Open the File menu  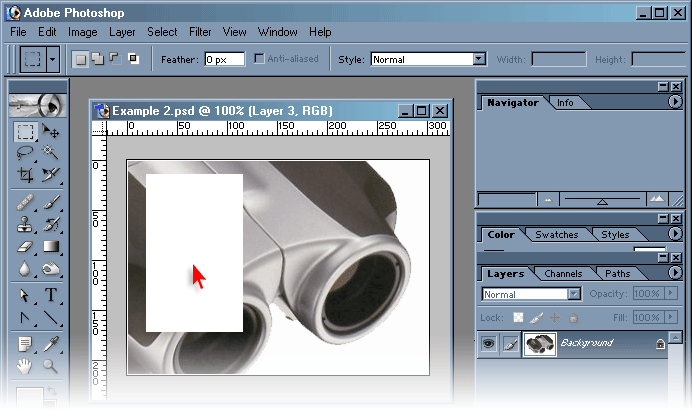point(18,32)
